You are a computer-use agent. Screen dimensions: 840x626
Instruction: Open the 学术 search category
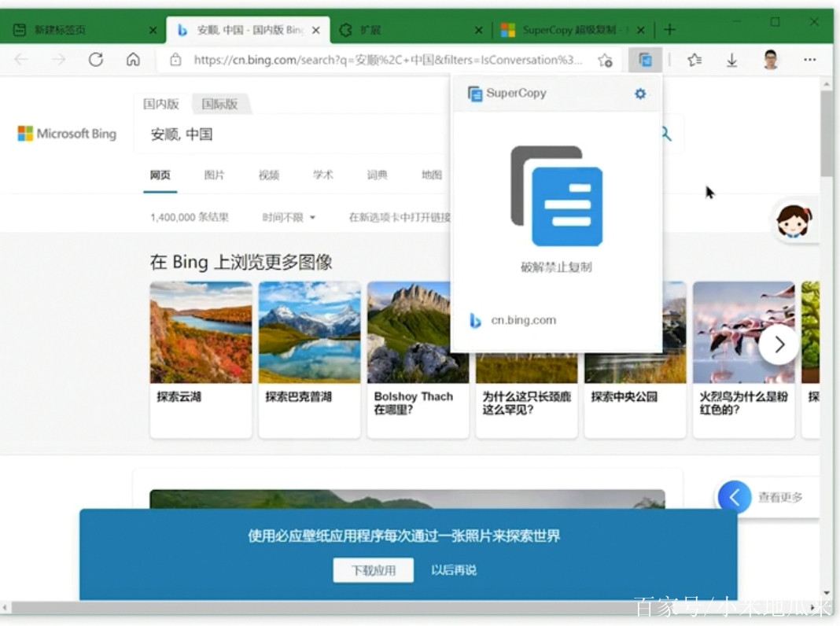coord(323,175)
